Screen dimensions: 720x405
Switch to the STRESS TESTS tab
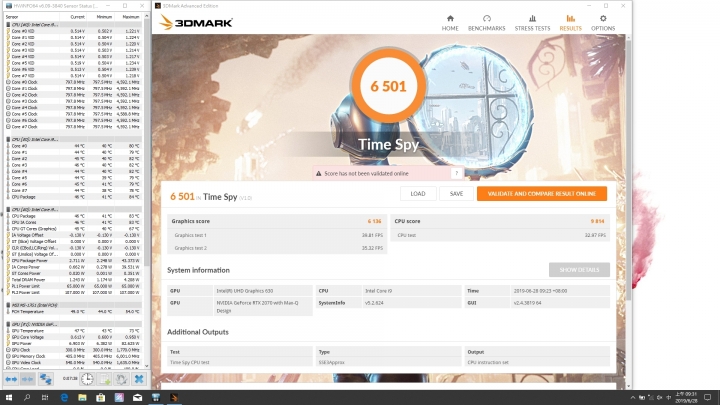click(x=532, y=23)
